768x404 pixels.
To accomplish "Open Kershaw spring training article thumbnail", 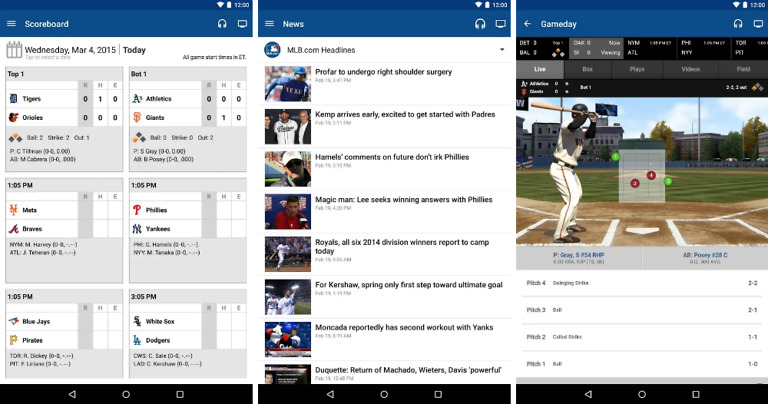I will point(287,297).
